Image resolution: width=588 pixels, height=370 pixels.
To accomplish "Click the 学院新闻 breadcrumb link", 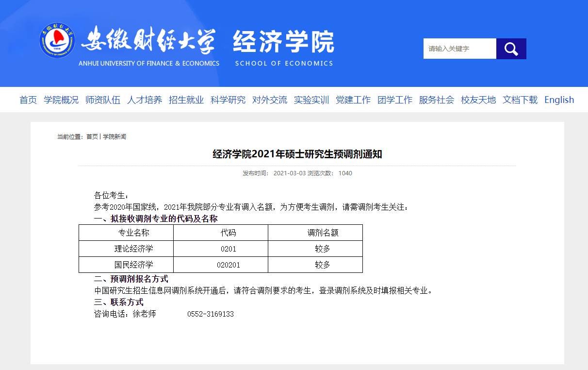I will [x=114, y=137].
